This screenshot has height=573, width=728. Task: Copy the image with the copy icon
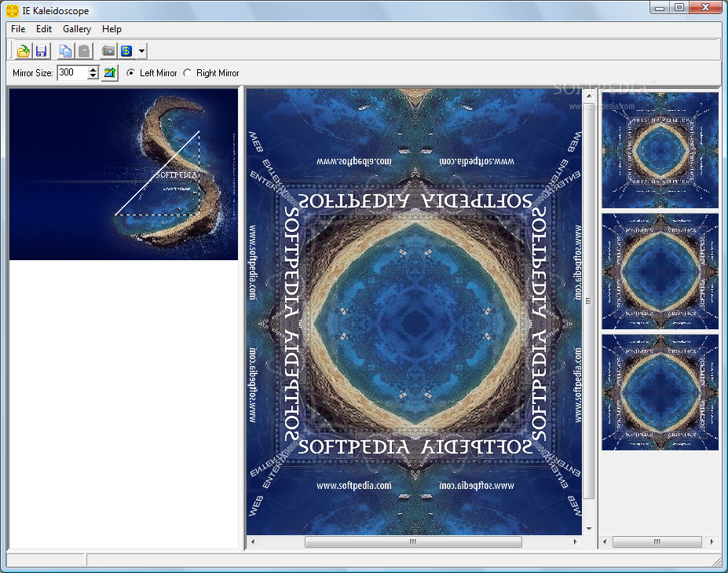pos(65,50)
